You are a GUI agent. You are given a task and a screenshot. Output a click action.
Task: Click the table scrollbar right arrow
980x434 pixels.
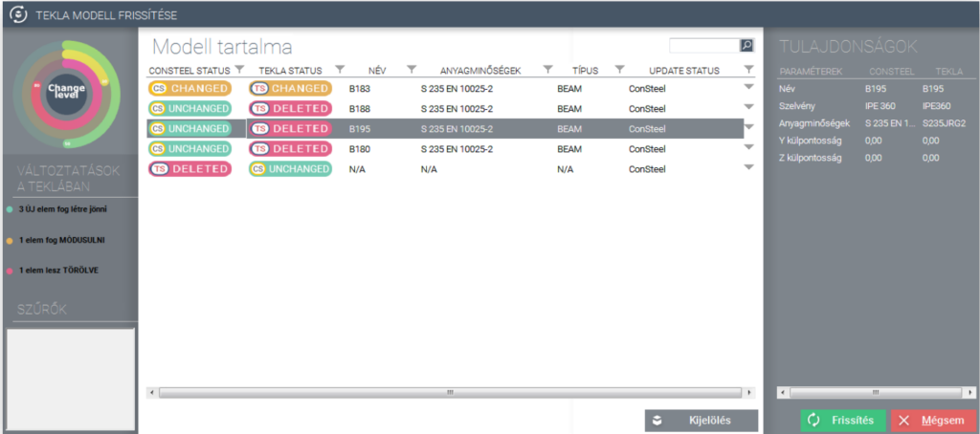point(750,393)
